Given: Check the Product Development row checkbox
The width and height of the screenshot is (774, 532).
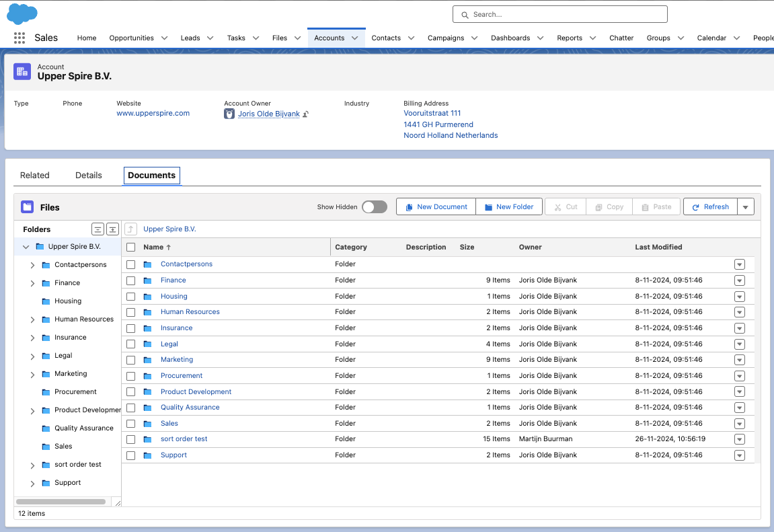Looking at the screenshot, I should 131,392.
